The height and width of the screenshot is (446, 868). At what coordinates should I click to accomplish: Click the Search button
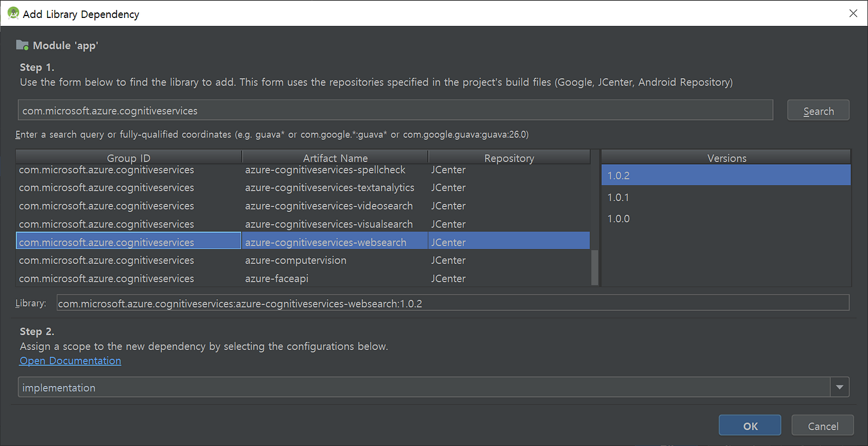[818, 110]
